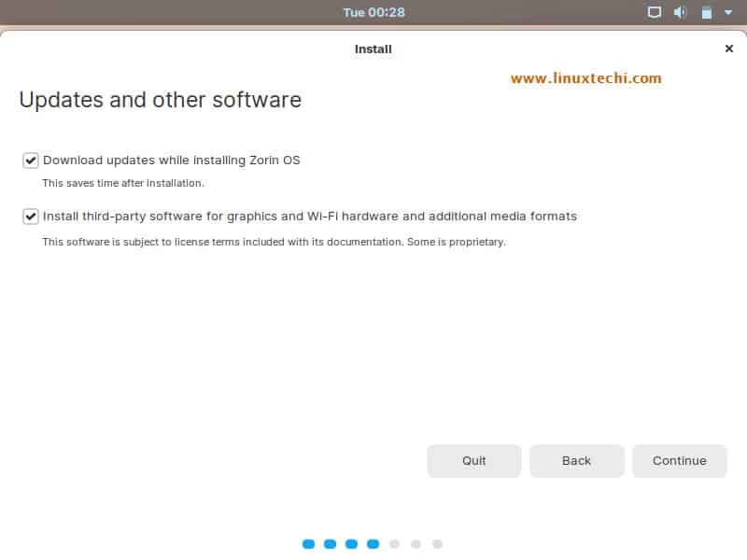Open the screen display tray icon

(x=655, y=12)
